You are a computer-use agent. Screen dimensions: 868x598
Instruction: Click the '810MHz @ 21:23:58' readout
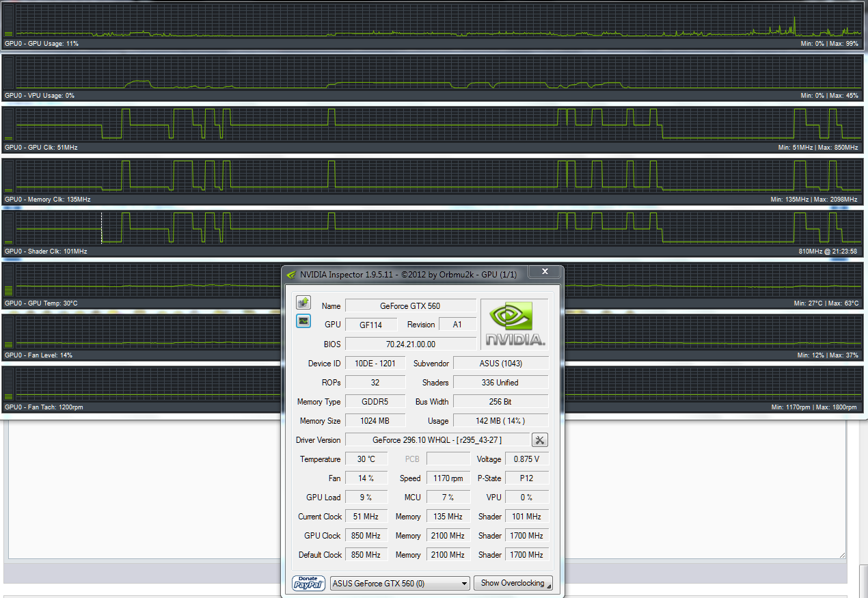pos(828,252)
